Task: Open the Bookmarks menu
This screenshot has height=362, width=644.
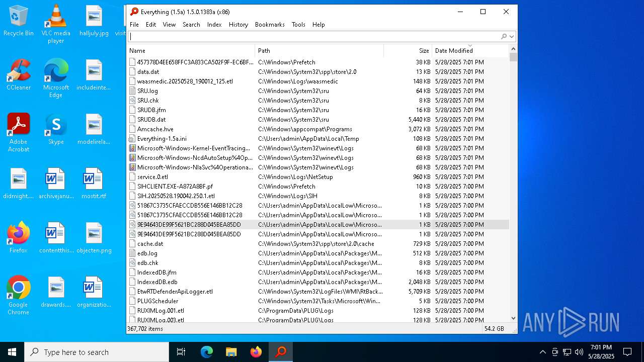Action: coord(270,24)
